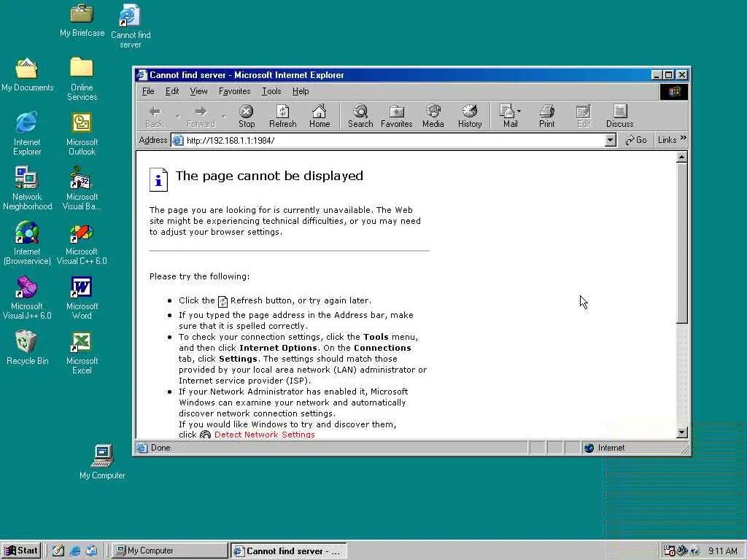Click the Discuss toolbar button
747x560 pixels.
(x=620, y=116)
